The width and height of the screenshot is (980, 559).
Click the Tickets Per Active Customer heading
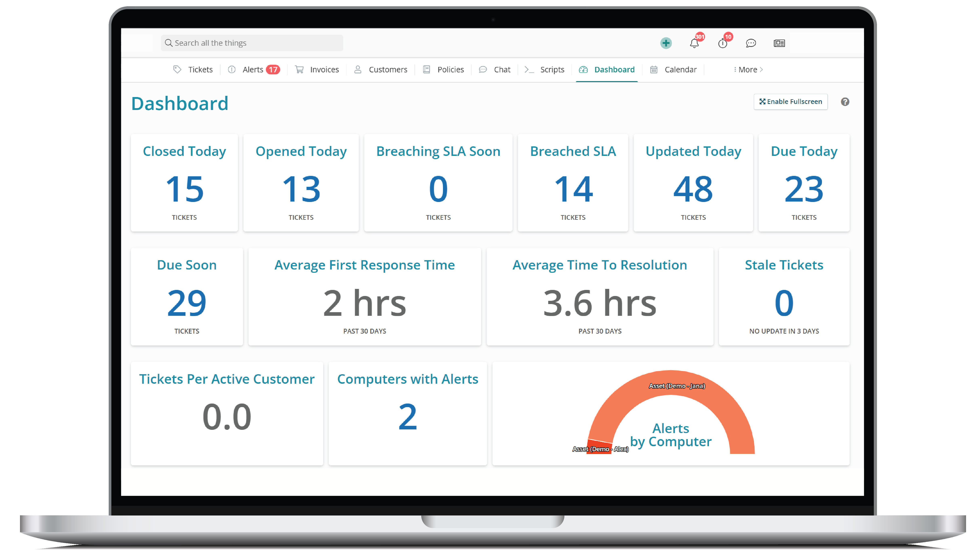tap(227, 379)
